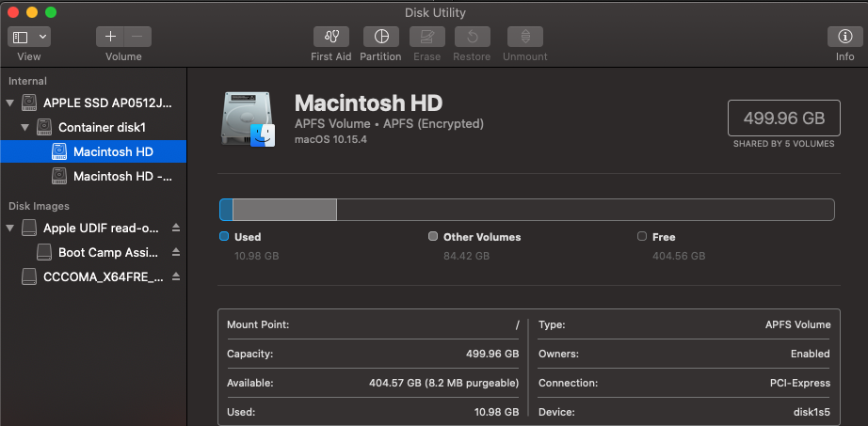Viewport: 868px width, 426px height.
Task: Click the Container disk1 drive icon
Action: tap(44, 127)
